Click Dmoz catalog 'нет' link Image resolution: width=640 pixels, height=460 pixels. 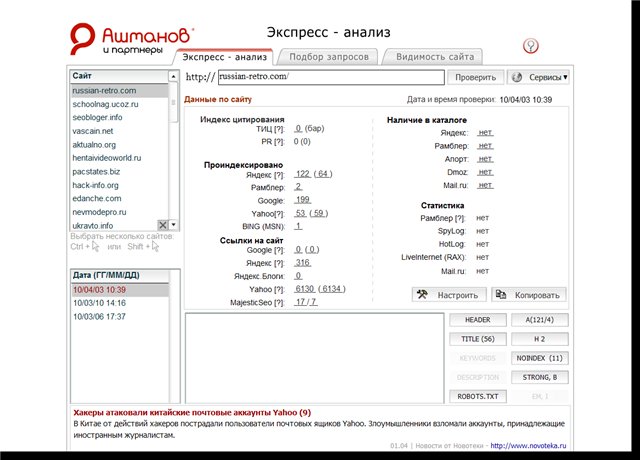[485, 172]
